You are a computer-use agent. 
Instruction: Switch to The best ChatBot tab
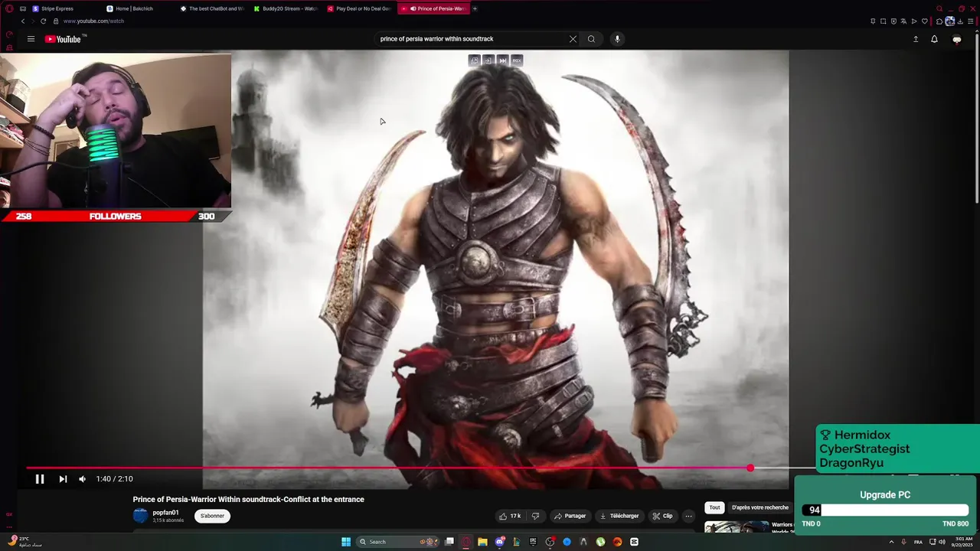[211, 8]
